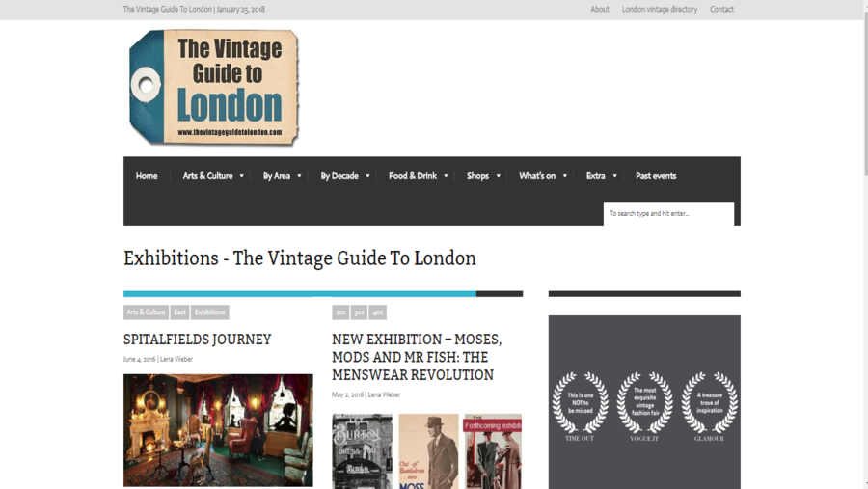Image resolution: width=868 pixels, height=489 pixels.
Task: Open the By Area menu item
Action: [x=276, y=176]
